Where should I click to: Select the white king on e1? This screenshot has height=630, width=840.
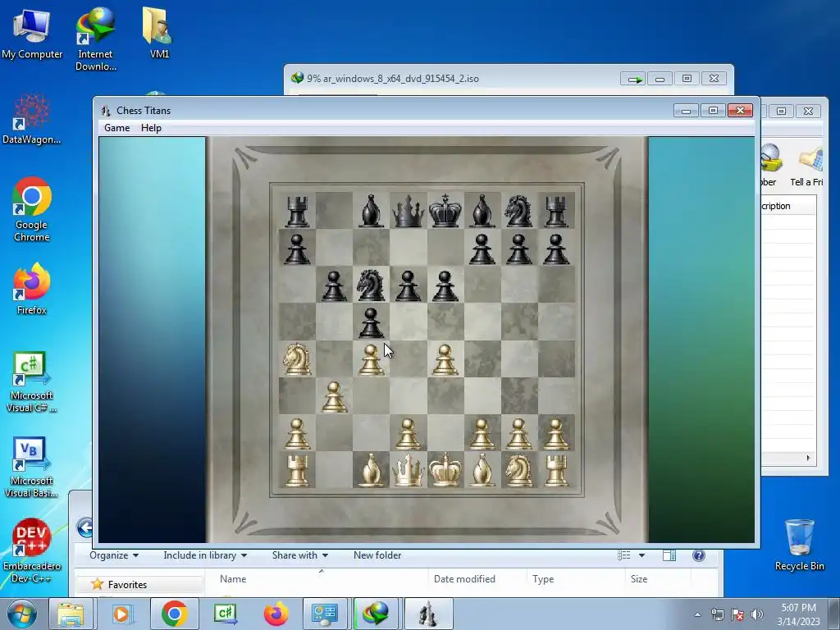[x=445, y=470]
